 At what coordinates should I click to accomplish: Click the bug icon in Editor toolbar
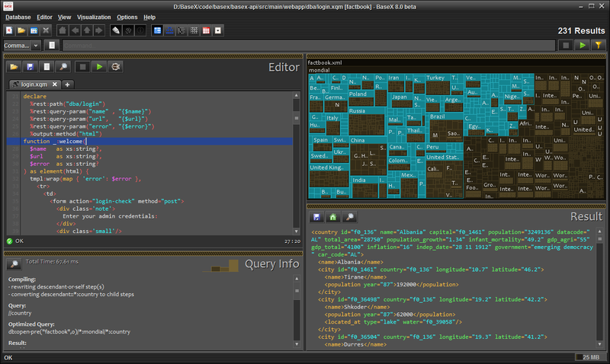pyautogui.click(x=116, y=67)
